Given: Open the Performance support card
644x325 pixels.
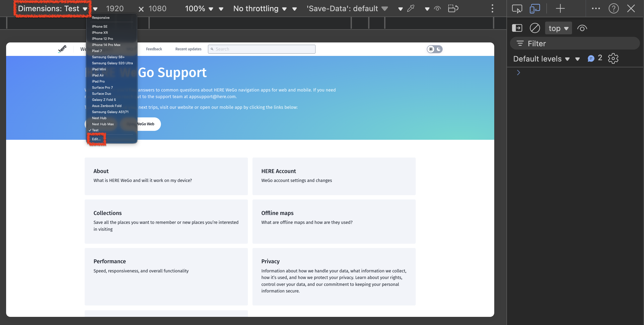Looking at the screenshot, I should [x=166, y=276].
